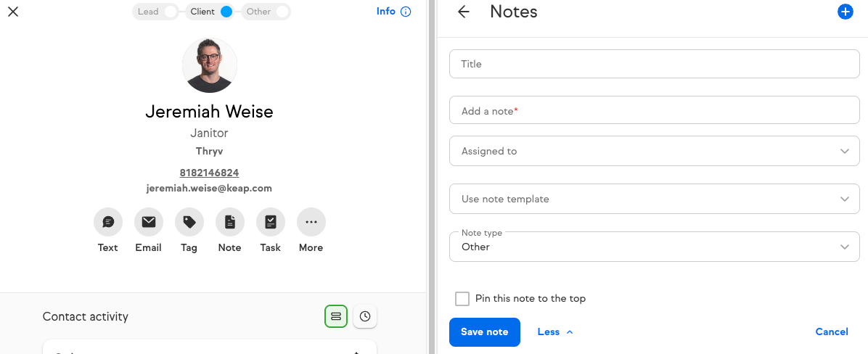Expand the Assigned to dropdown
Image resolution: width=868 pixels, height=354 pixels.
[655, 151]
